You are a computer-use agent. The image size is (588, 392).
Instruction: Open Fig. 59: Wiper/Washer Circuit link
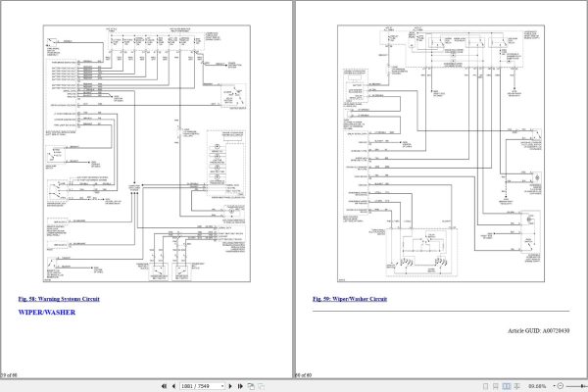point(350,299)
